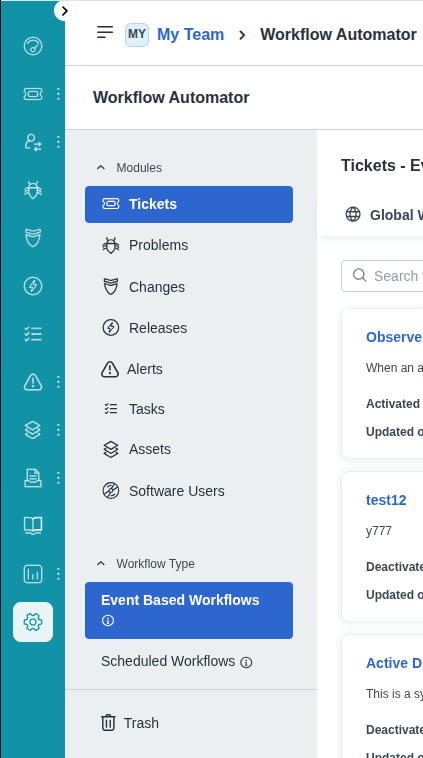Screen dimensions: 423x758
Task: Open the open-book icon in the sidebar
Action: click(33, 525)
